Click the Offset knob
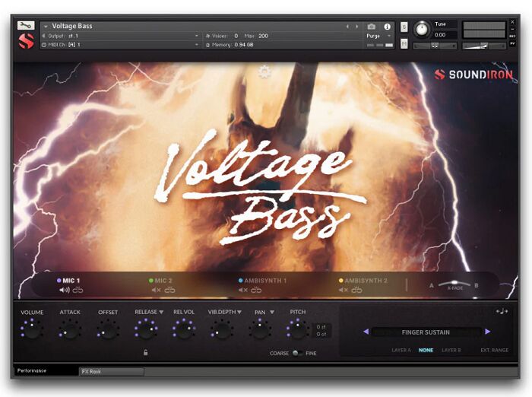This screenshot has width=532, height=397. (x=108, y=330)
